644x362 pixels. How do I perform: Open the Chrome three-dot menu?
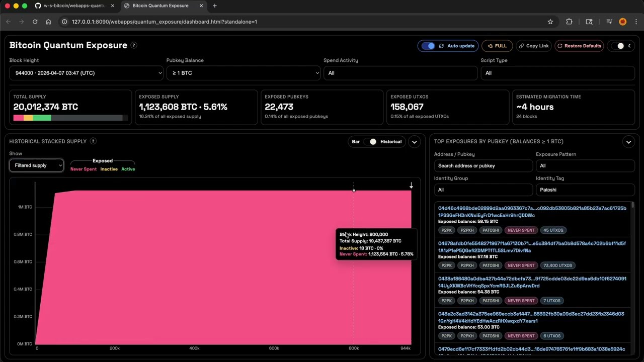[636, 22]
